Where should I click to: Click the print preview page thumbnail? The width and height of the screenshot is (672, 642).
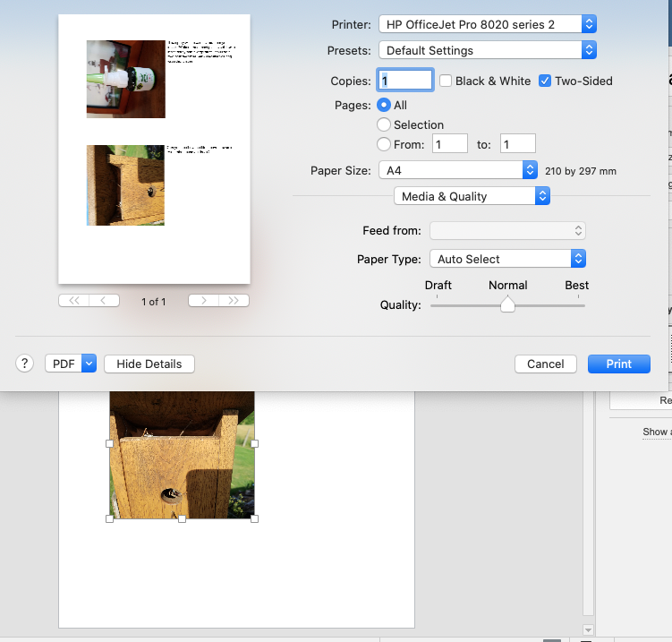(x=154, y=149)
